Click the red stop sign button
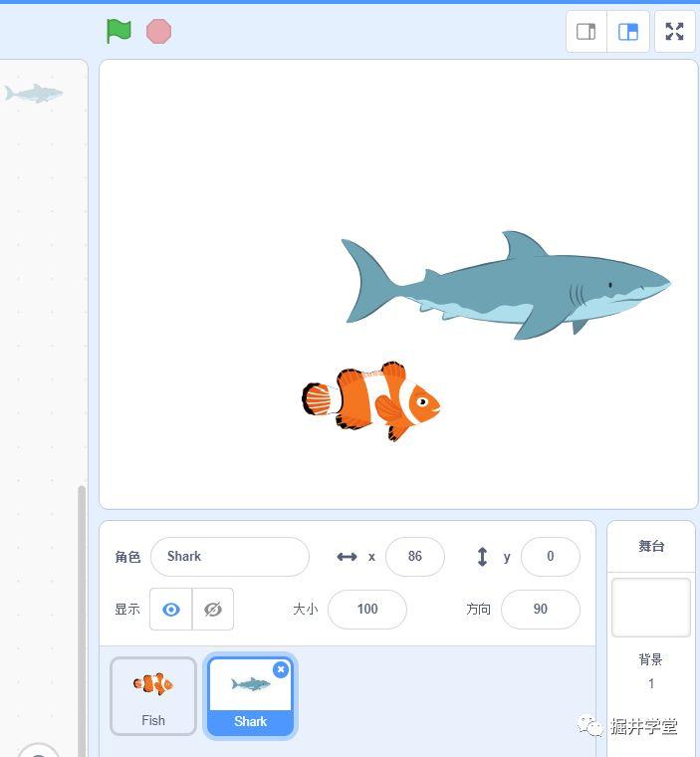The image size is (700, 757). point(158,32)
